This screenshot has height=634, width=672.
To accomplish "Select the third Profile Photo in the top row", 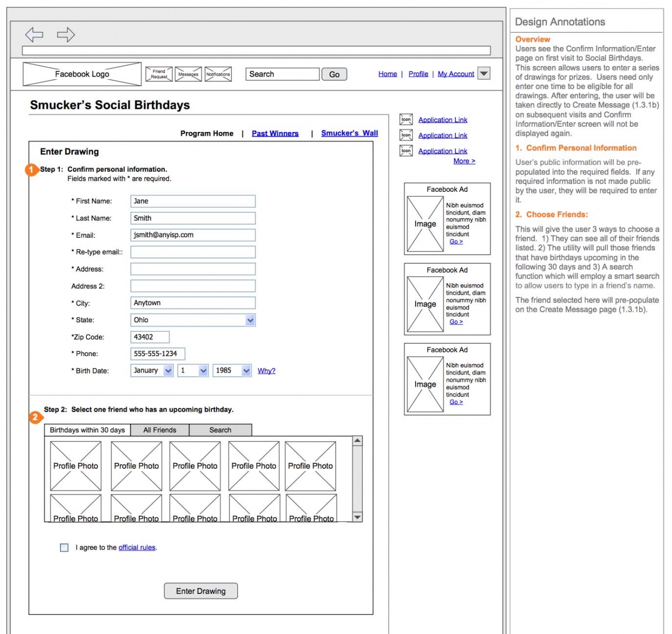I will (195, 466).
